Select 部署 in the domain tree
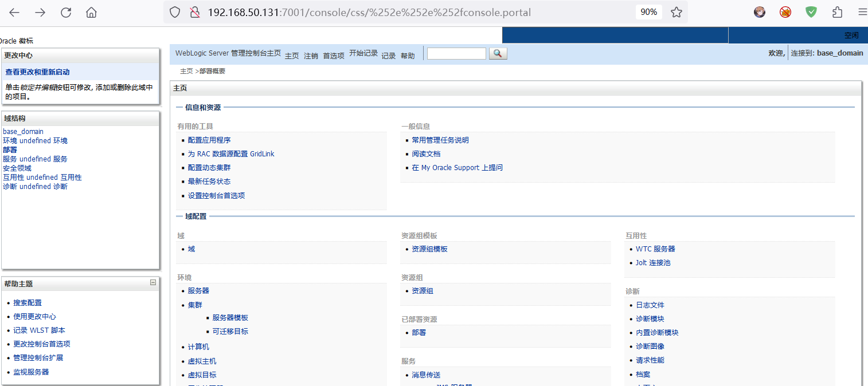This screenshot has width=868, height=386. [10, 150]
